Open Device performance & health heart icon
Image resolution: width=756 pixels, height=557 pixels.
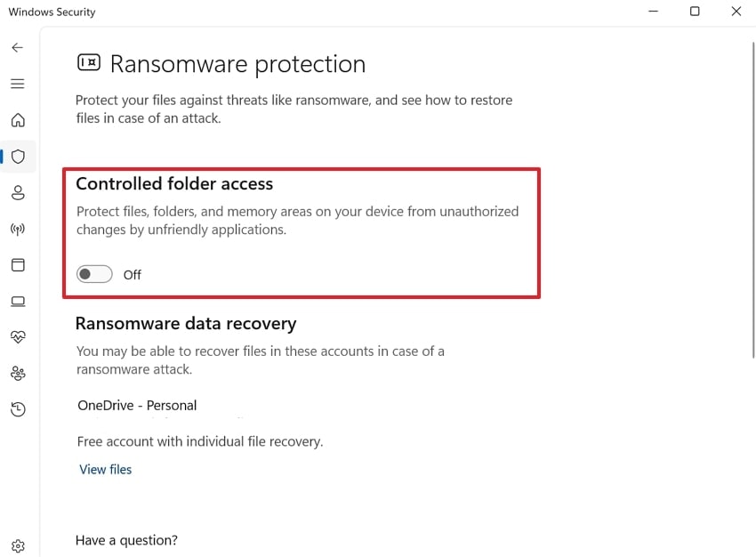(18, 336)
